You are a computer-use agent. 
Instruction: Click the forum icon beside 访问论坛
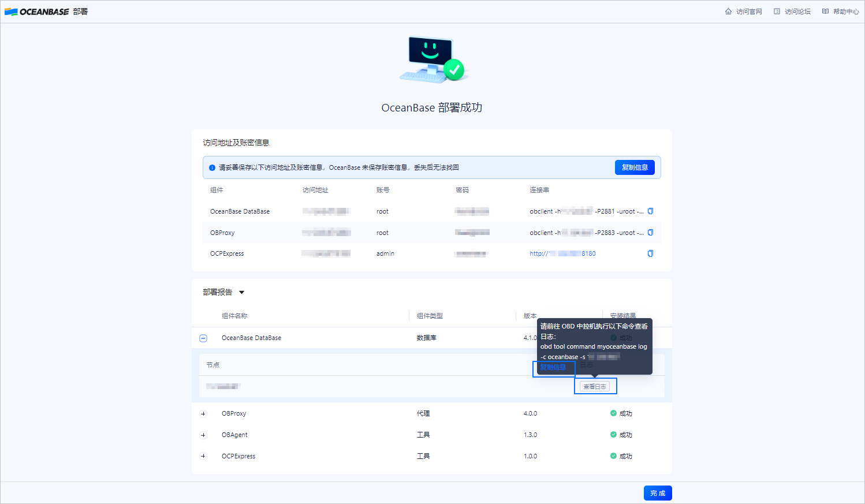pos(776,11)
